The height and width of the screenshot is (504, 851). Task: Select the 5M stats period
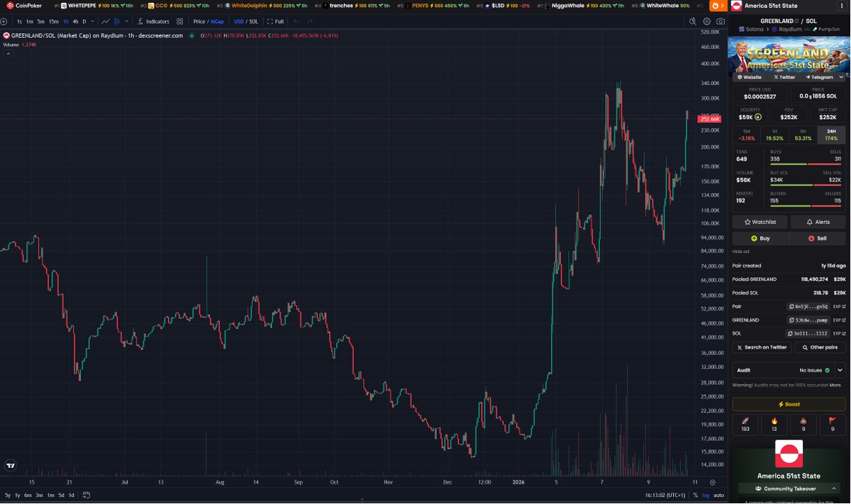pos(746,135)
